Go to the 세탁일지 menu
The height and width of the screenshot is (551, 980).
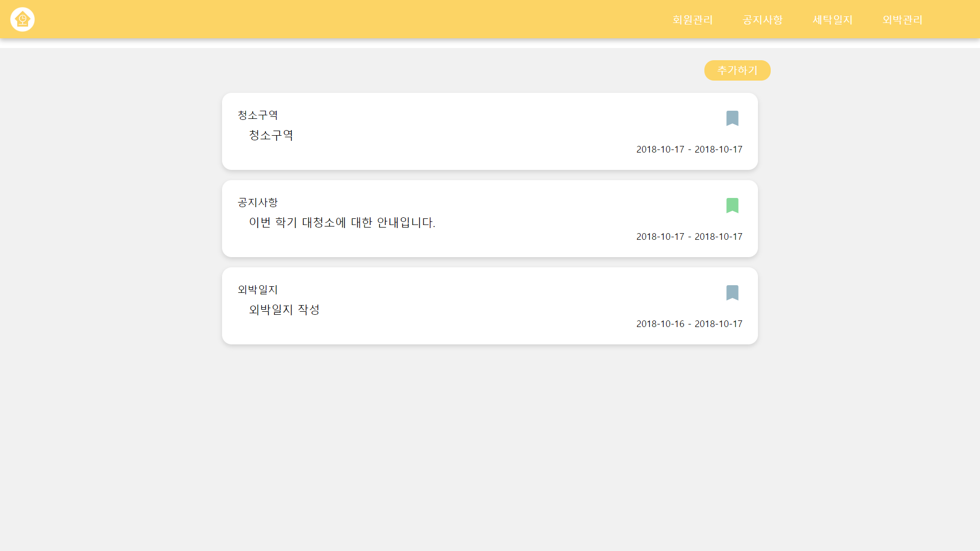832,20
